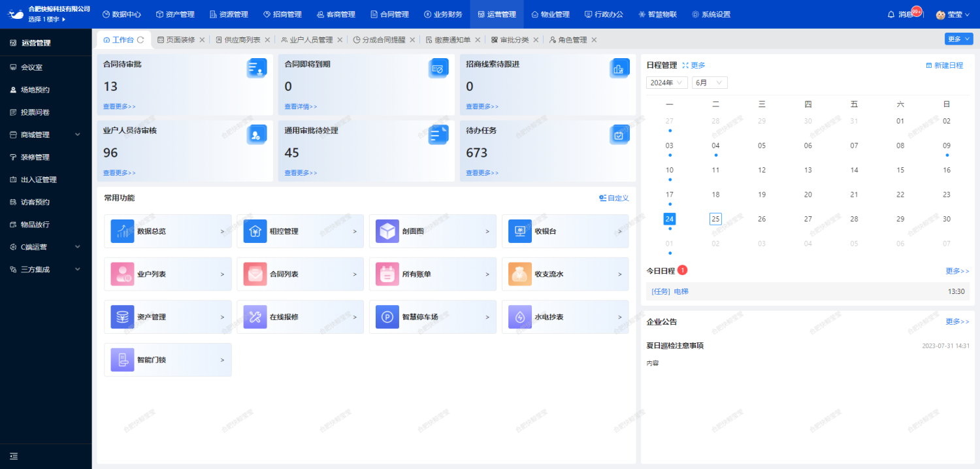Open the message bell notifications

tap(891, 14)
